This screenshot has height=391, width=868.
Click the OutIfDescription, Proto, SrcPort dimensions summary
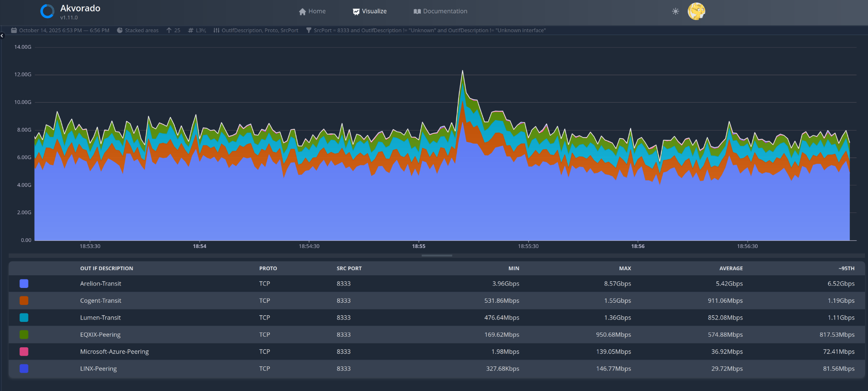pyautogui.click(x=260, y=31)
